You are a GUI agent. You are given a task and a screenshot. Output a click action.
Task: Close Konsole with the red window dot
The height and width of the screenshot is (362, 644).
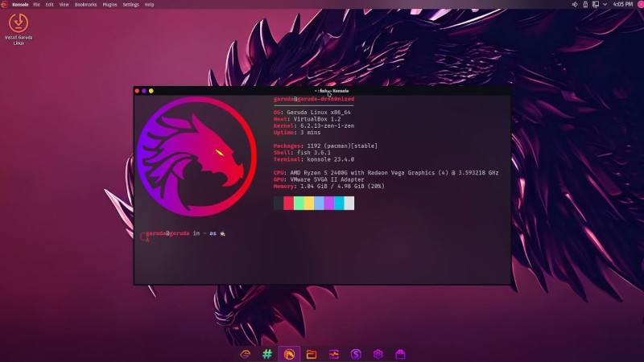pyautogui.click(x=137, y=91)
